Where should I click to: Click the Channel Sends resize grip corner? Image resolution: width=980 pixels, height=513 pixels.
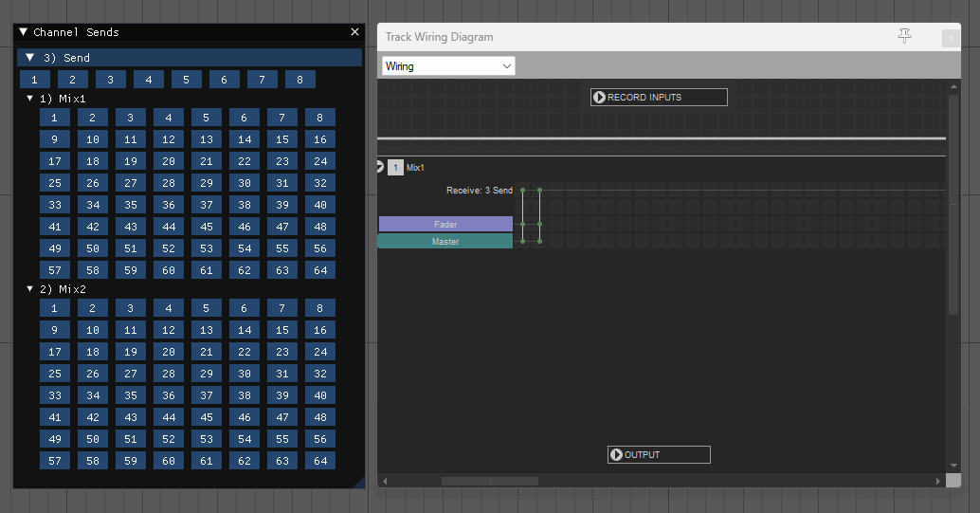pos(359,483)
